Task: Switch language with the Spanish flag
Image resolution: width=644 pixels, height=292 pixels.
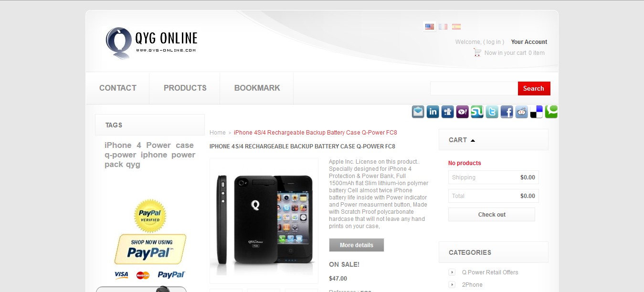Action: [456, 27]
